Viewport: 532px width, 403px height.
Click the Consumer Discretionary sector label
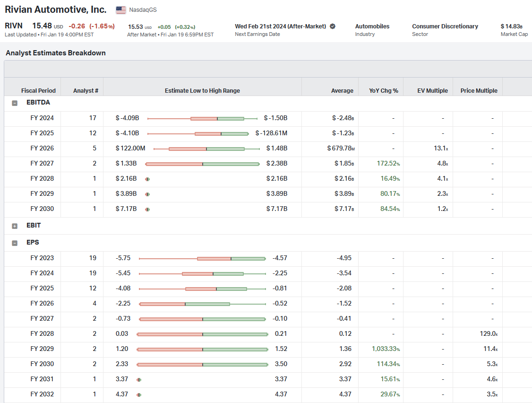(445, 26)
